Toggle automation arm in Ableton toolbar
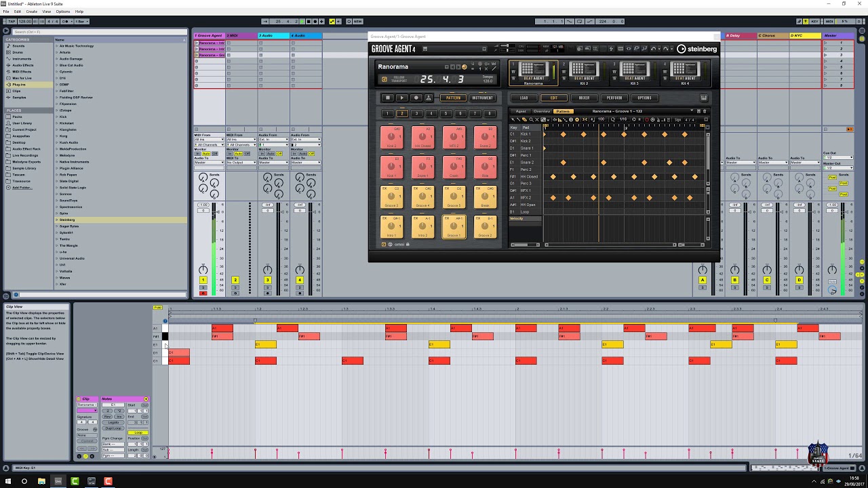 (332, 22)
